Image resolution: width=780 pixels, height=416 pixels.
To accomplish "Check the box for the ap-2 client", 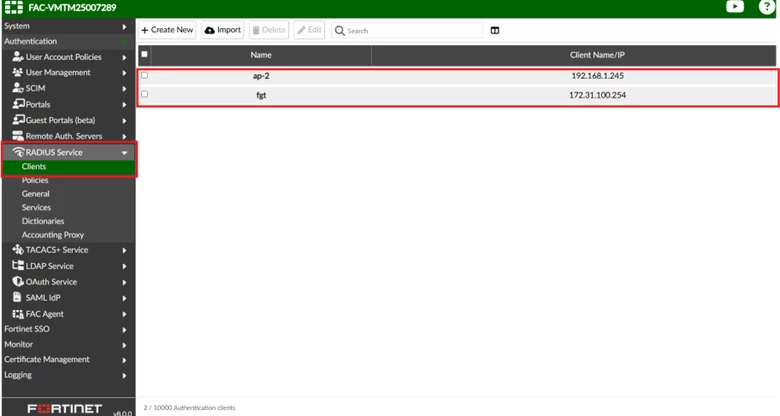I will [144, 76].
